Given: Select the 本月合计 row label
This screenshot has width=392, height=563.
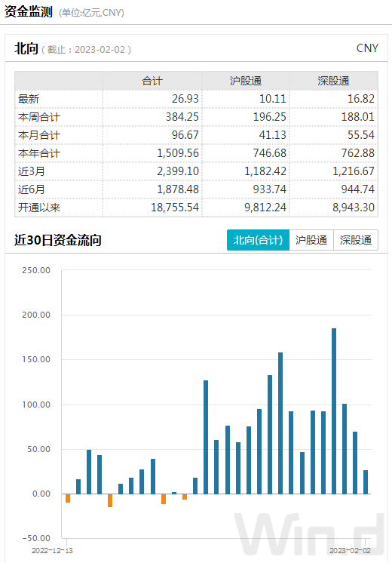Looking at the screenshot, I should point(39,135).
